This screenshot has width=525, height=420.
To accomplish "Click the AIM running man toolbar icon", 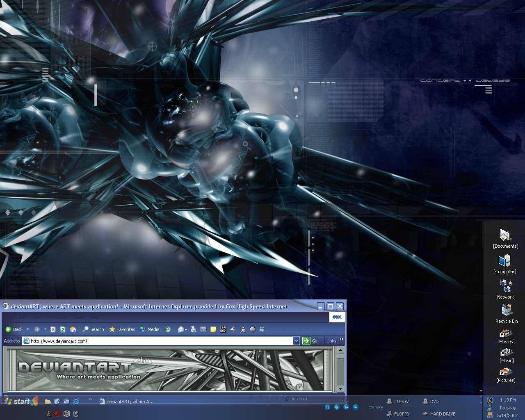I will click(x=243, y=329).
